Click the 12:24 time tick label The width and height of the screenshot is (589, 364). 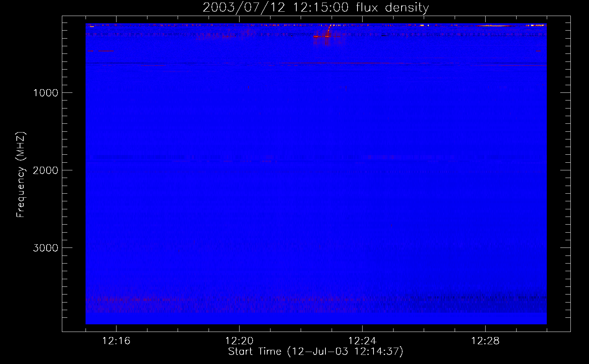362,341
